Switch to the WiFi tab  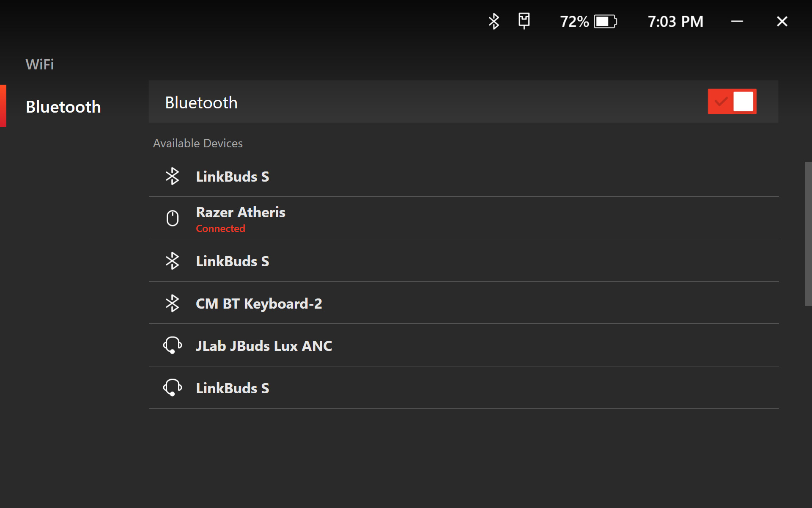pos(40,64)
